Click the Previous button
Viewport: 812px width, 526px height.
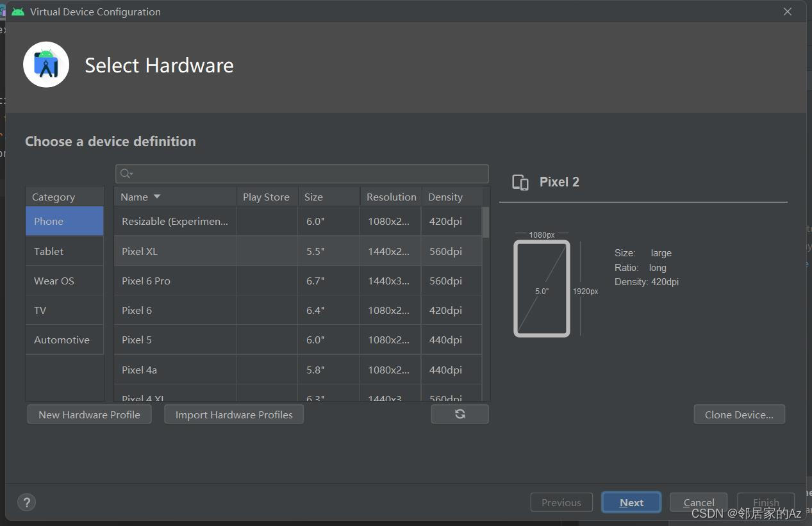pyautogui.click(x=561, y=502)
